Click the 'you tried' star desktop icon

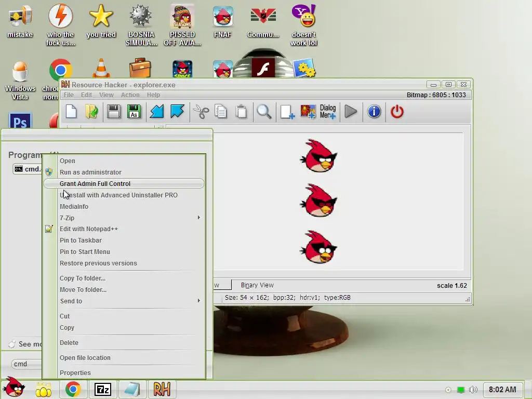[x=101, y=22]
